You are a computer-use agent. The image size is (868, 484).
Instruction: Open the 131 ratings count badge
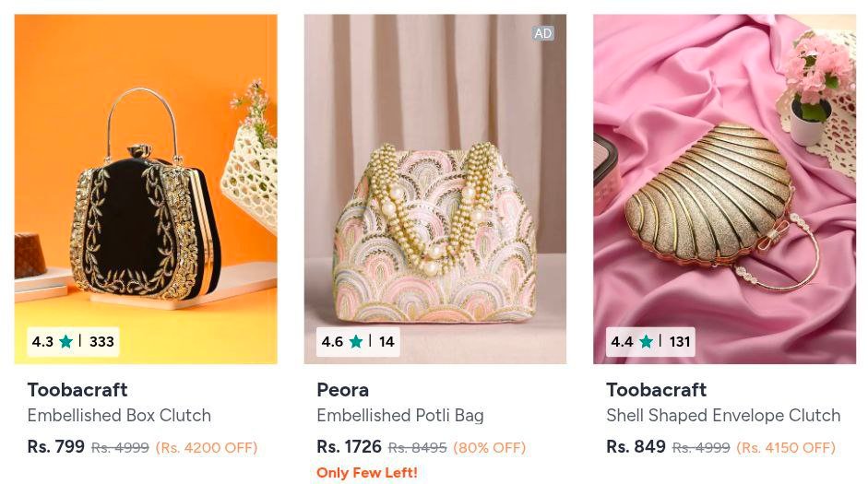(680, 342)
